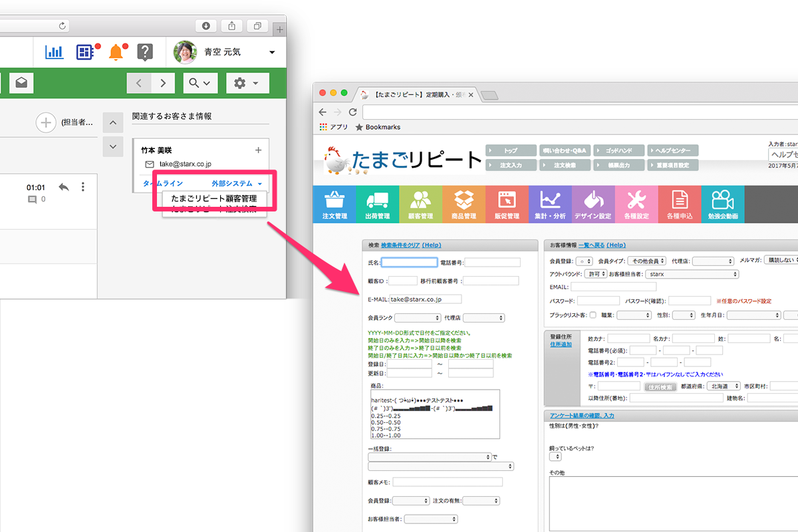The image size is (798, 532).
Task: Click the ヘルプセンター nav button
Action: pyautogui.click(x=672, y=150)
